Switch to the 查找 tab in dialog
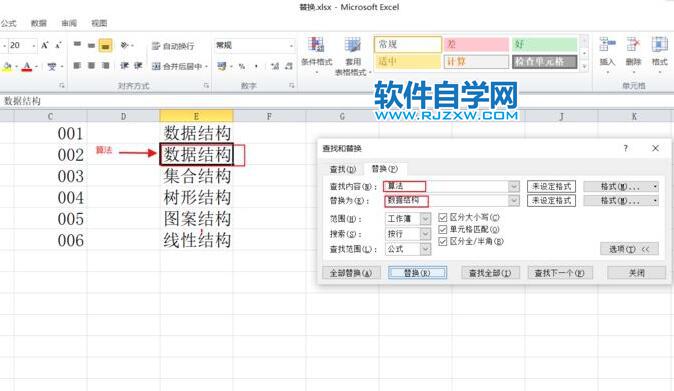Viewport: 674px width, 391px height. click(x=343, y=169)
